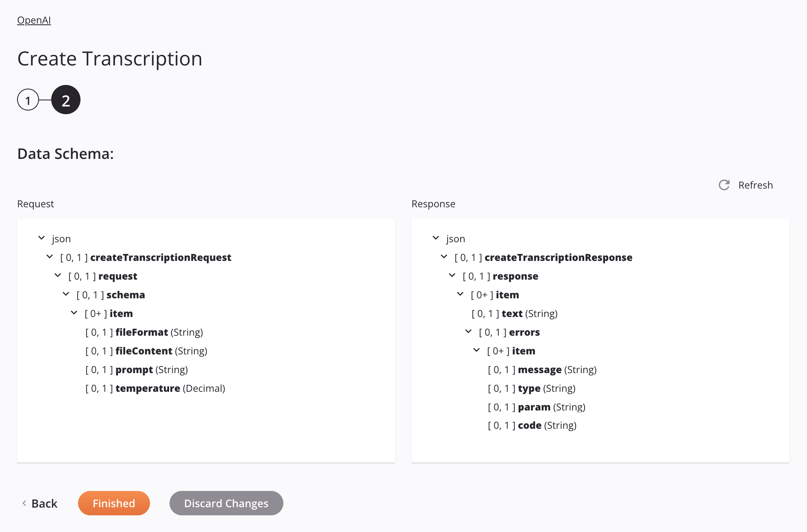
Task: Click the Discard Changes button
Action: pyautogui.click(x=226, y=503)
